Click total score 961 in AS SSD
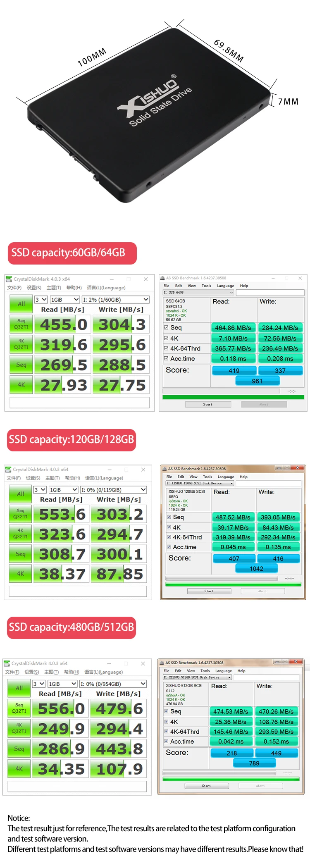 [x=257, y=381]
